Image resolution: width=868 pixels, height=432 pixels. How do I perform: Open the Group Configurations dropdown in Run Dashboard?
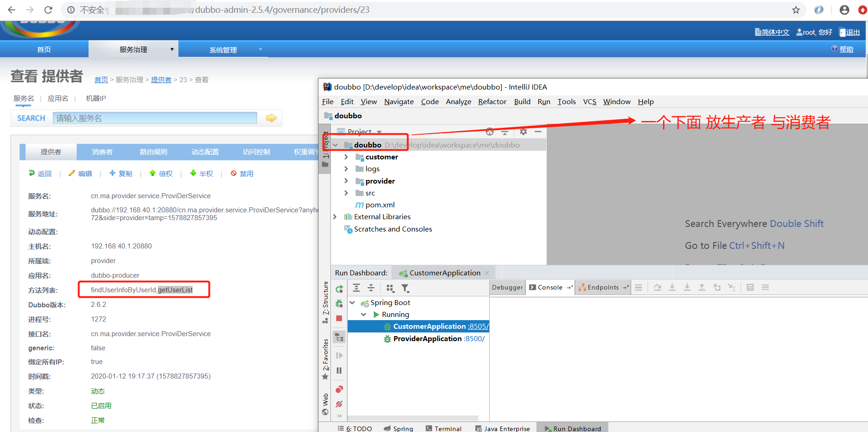click(x=390, y=288)
